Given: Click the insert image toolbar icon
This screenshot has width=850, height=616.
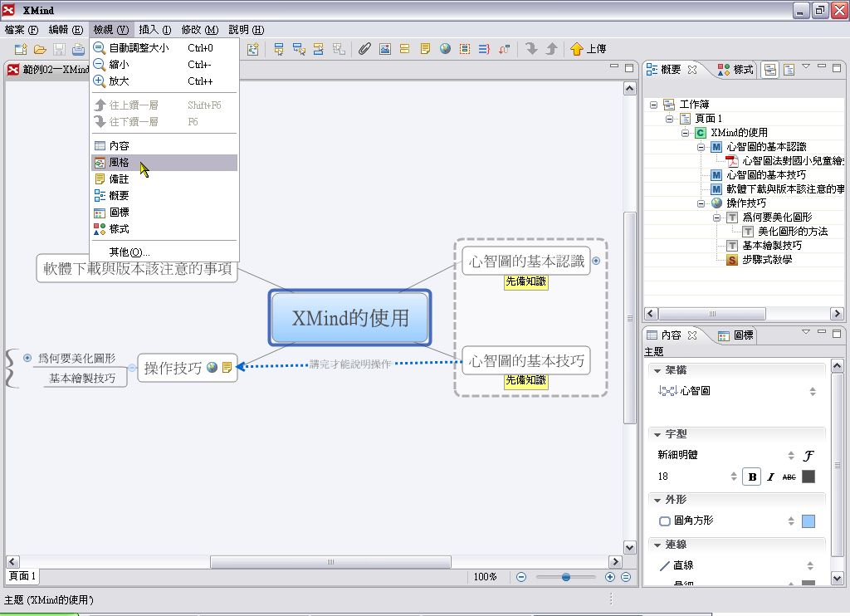Looking at the screenshot, I should (x=384, y=49).
